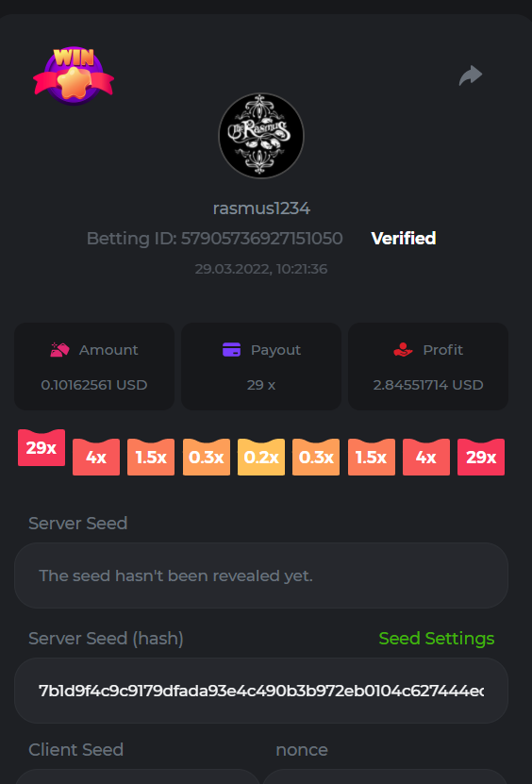Select the left 1.5x multiplier tile
The image size is (532, 784).
151,457
